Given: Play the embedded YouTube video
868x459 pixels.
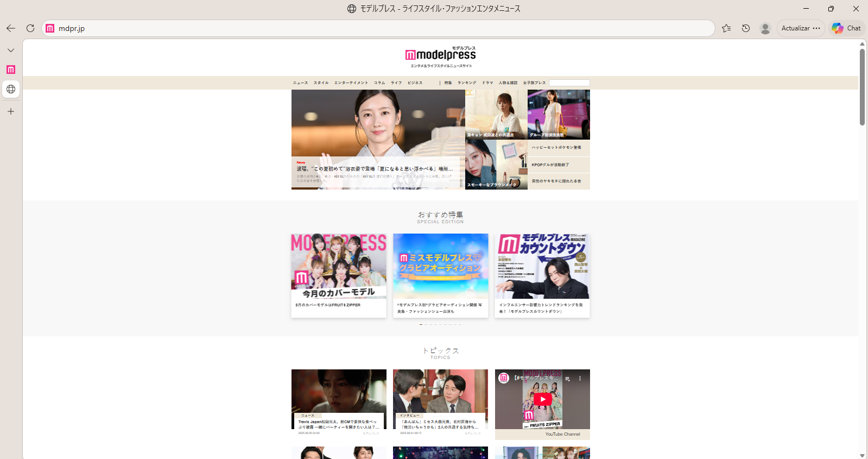Looking at the screenshot, I should (x=542, y=399).
